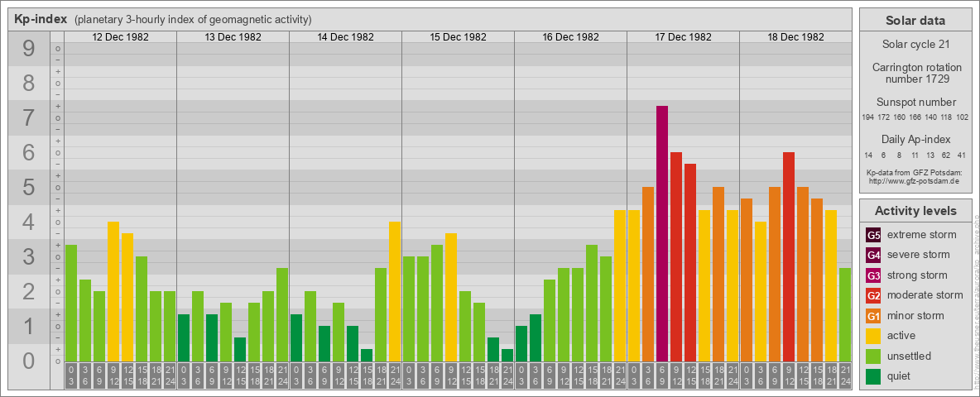980x397 pixels.
Task: Click the red 18 Dec 9-12 bar
Action: (x=789, y=256)
